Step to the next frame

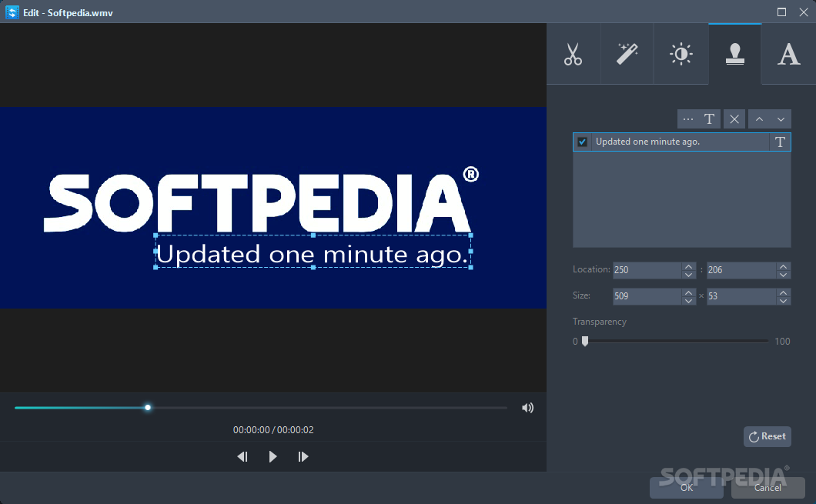point(303,456)
